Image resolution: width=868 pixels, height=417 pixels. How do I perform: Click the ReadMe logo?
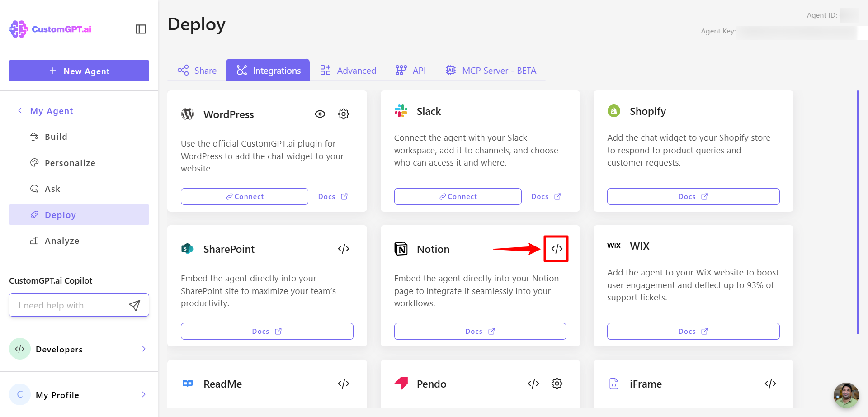coord(188,384)
